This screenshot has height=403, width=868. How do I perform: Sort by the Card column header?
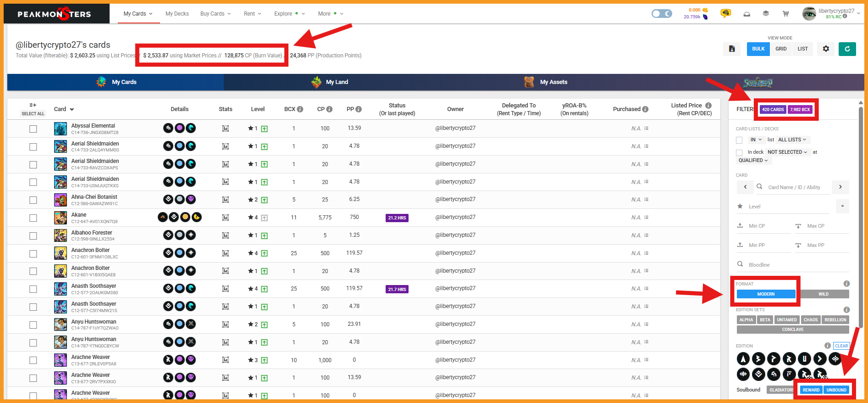pyautogui.click(x=64, y=109)
